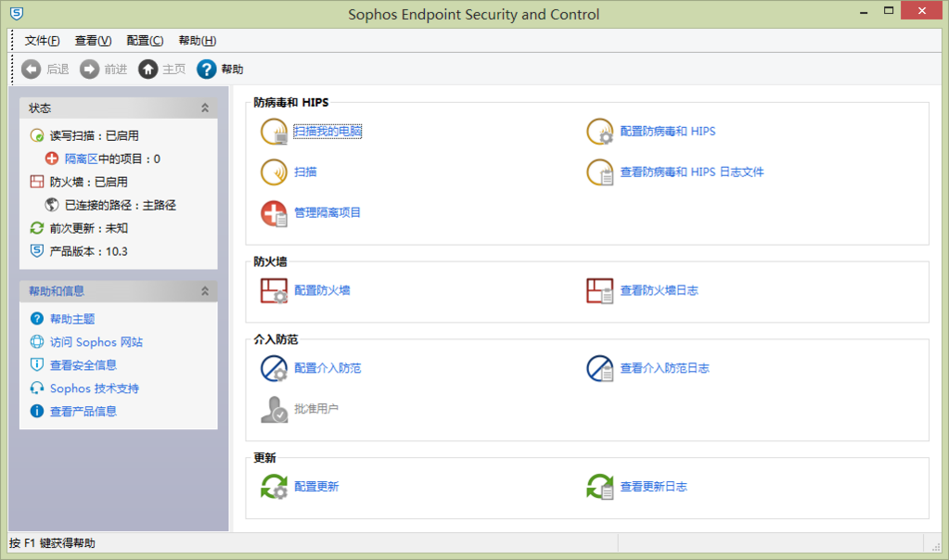The height and width of the screenshot is (560, 949).
Task: Click the 配置介入防范 tamper protection icon
Action: (275, 368)
